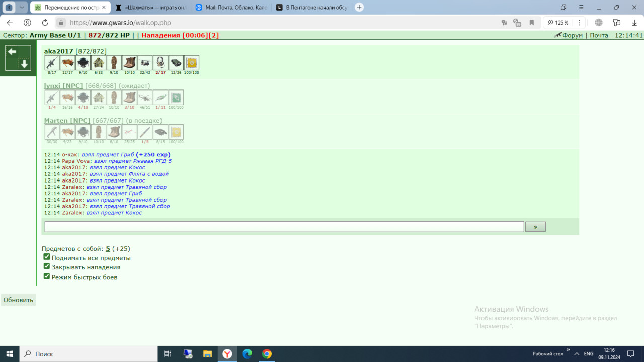The image size is (644, 362).
Task: Open lynxi [NPC] profile link
Action: tap(63, 86)
